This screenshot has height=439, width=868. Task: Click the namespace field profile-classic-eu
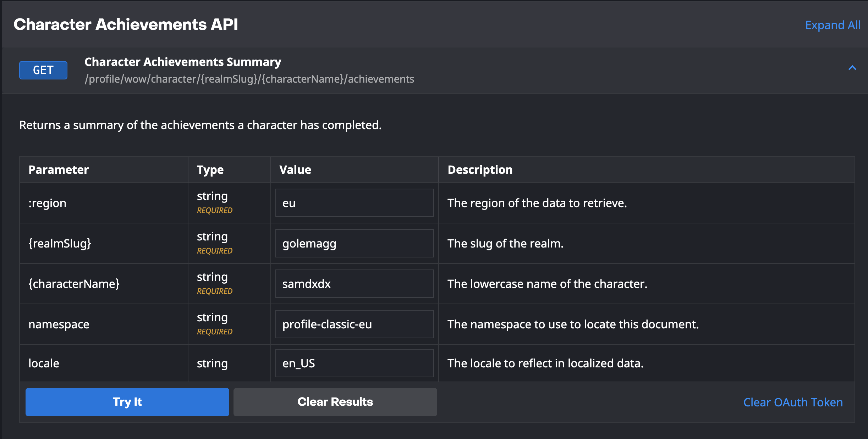coord(354,324)
